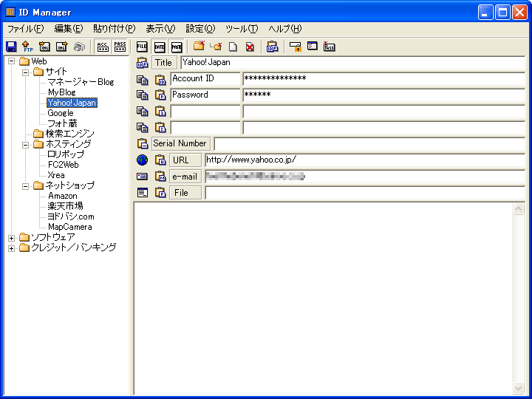
Task: Open the ファイル(F) menu
Action: coord(26,29)
